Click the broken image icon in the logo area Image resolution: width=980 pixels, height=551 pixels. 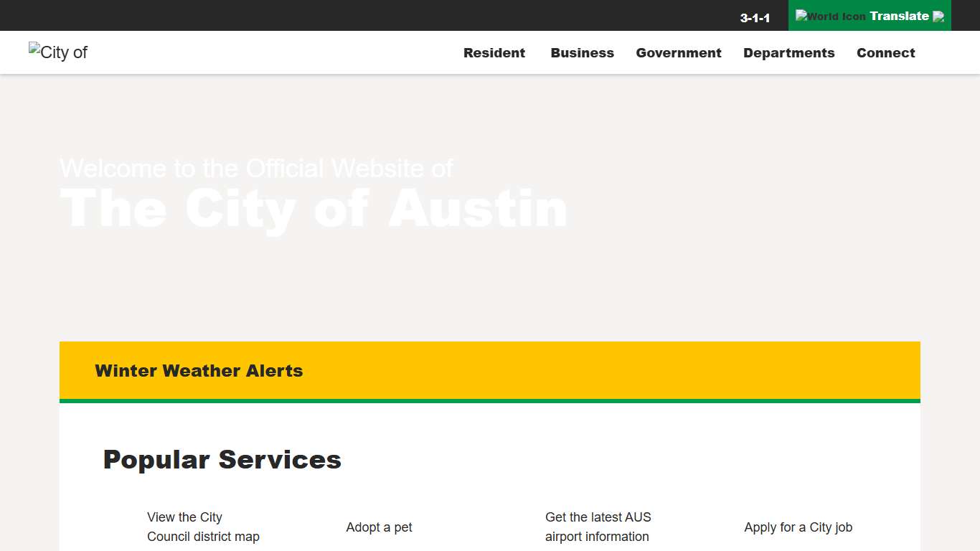(34, 49)
